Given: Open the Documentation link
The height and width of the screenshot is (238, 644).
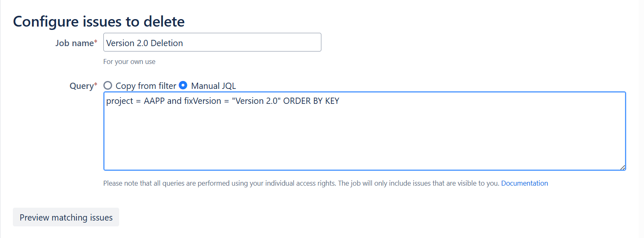Looking at the screenshot, I should (524, 183).
